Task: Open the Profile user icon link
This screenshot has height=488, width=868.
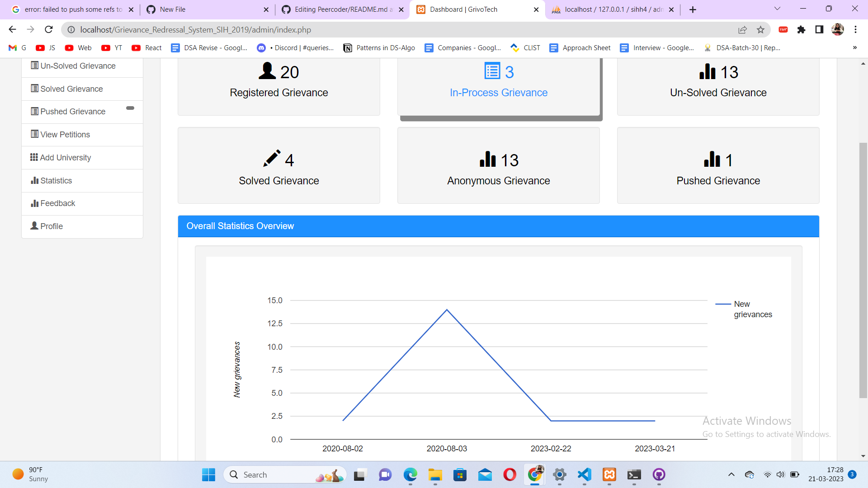Action: click(34, 225)
